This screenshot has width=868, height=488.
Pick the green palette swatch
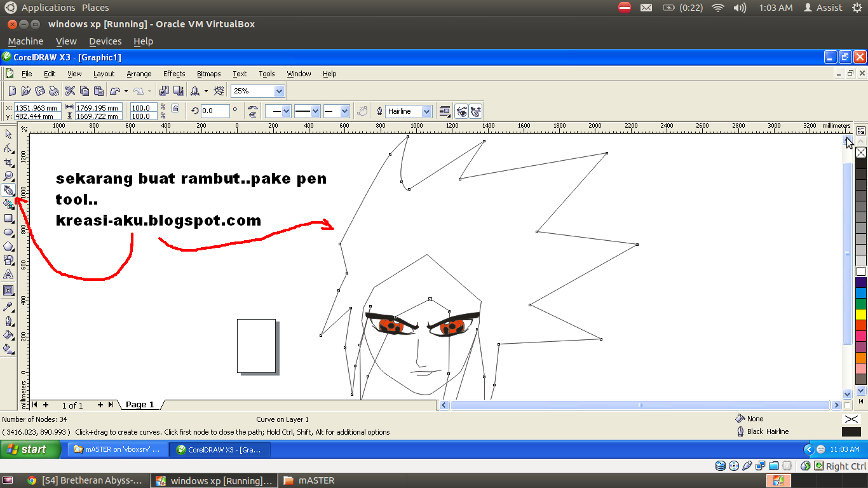pos(861,304)
